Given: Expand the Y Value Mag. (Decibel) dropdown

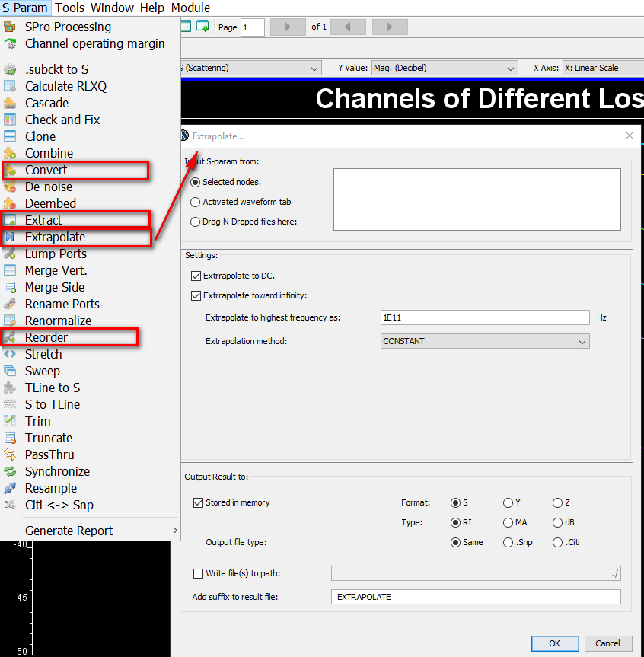Looking at the screenshot, I should 445,68.
